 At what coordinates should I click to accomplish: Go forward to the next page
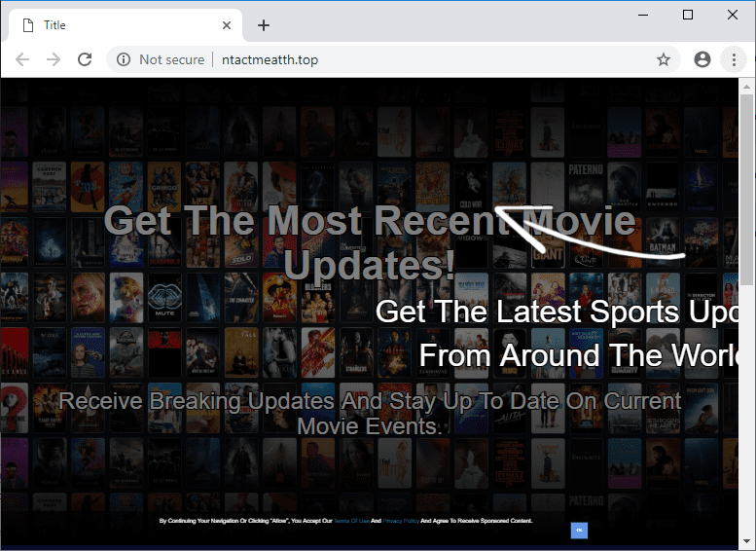[x=54, y=59]
